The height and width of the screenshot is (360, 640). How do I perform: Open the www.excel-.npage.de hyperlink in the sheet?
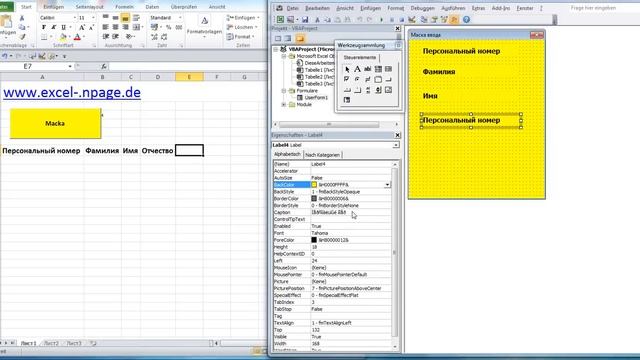tap(72, 92)
